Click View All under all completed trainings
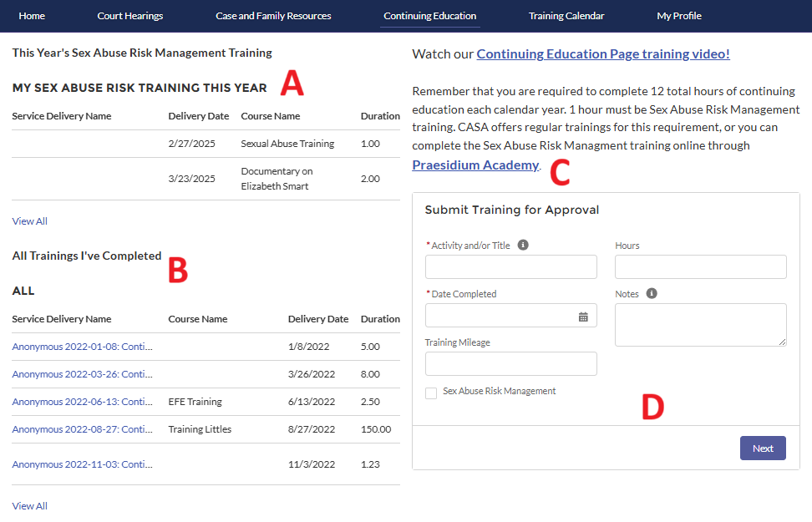812x522 pixels. pos(29,506)
